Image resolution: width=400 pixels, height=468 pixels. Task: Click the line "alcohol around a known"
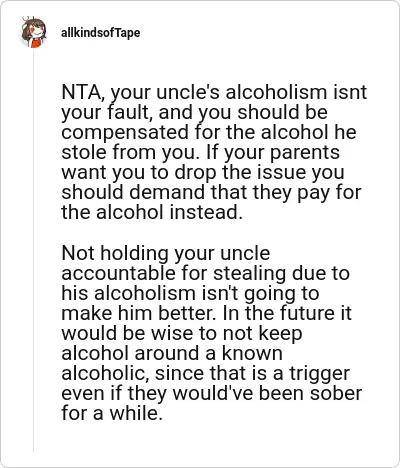(172, 353)
